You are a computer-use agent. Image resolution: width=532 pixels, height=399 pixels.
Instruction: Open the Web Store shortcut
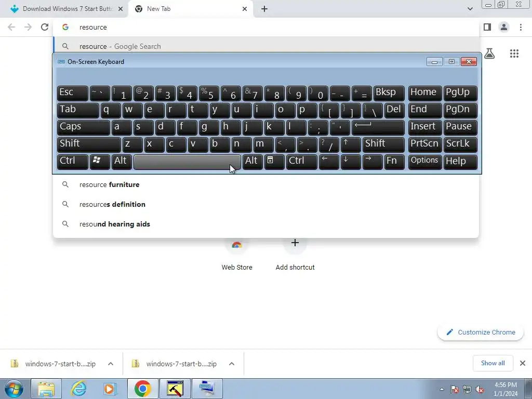pos(237,255)
